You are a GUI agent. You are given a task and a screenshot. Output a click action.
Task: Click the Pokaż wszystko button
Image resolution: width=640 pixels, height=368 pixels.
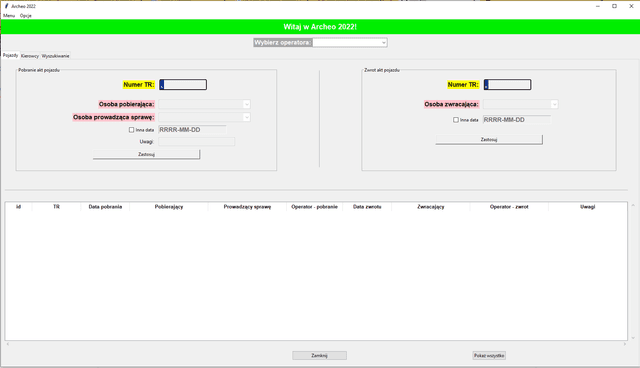tap(489, 355)
